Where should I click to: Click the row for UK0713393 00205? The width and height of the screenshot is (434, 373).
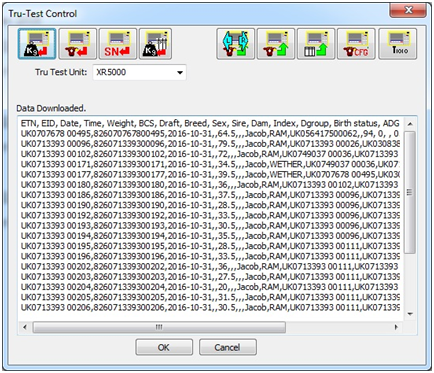210,297
